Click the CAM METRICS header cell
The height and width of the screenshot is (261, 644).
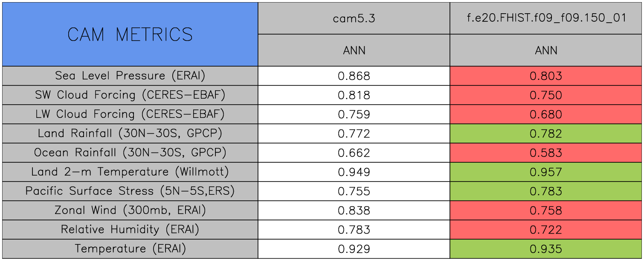coord(130,34)
